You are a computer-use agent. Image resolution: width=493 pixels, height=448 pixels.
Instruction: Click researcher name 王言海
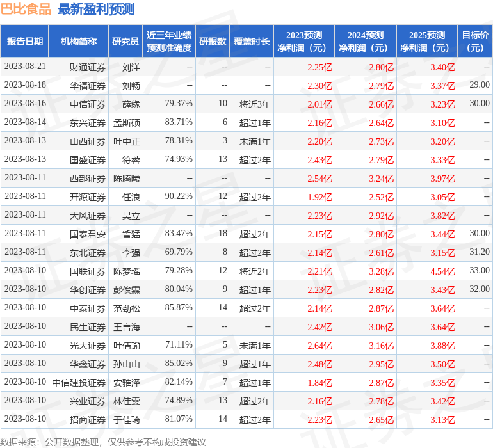pos(127,327)
